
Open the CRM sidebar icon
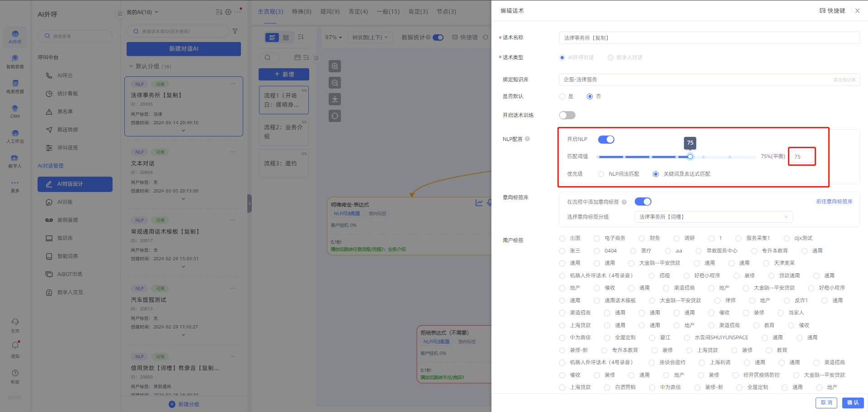point(15,111)
